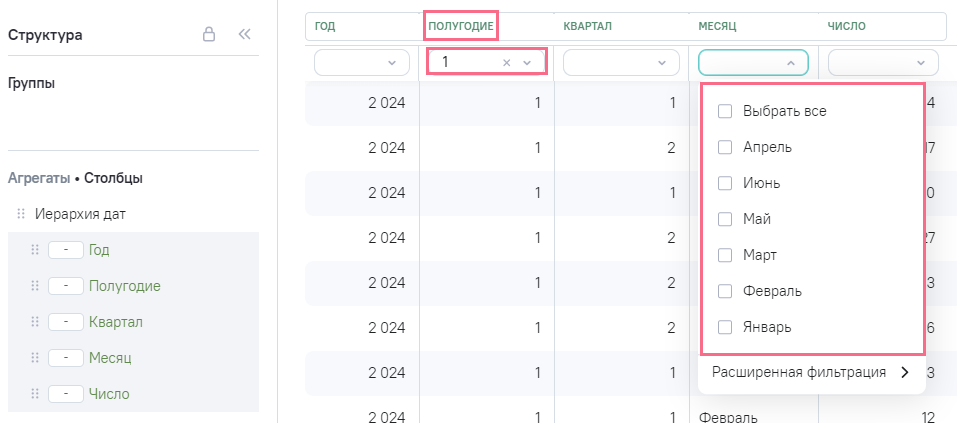This screenshot has width=957, height=423.
Task: Open Расширенная фильтрация submenu
Action: point(810,373)
